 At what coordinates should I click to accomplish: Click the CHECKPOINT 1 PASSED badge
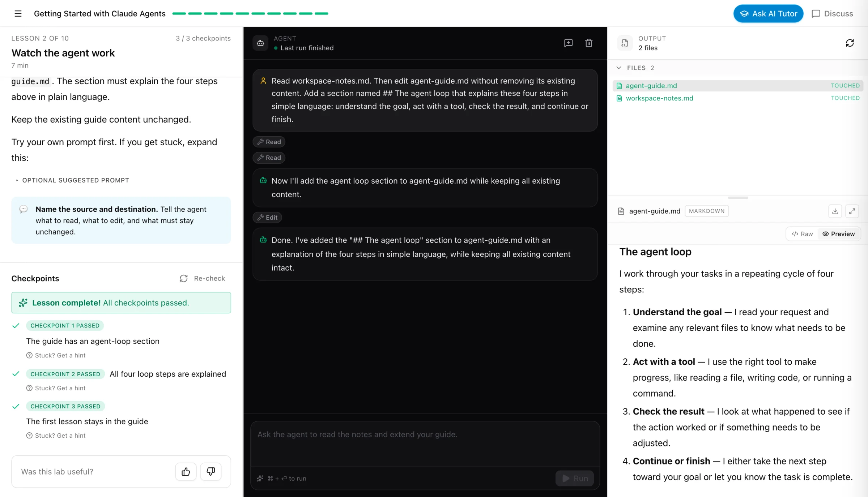point(65,325)
